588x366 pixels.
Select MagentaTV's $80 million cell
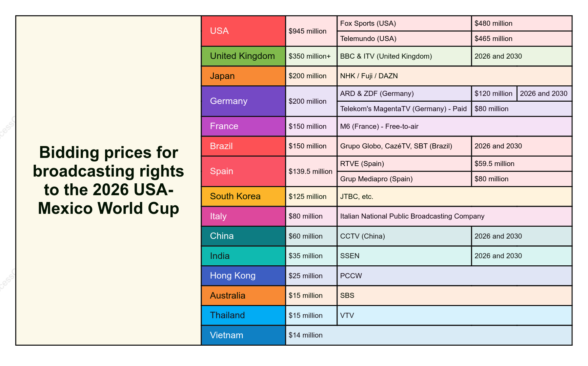pos(522,109)
